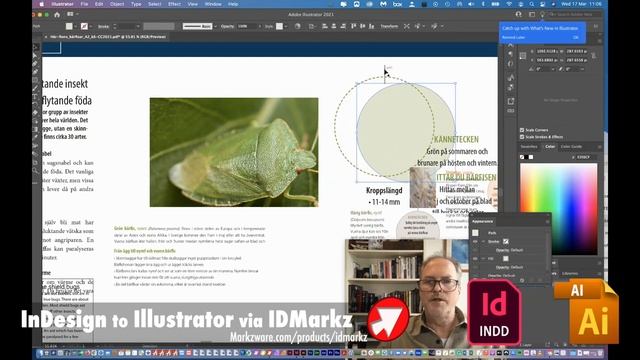The height and width of the screenshot is (360, 640).
Task: Switch to the Swatches tab
Action: click(529, 147)
